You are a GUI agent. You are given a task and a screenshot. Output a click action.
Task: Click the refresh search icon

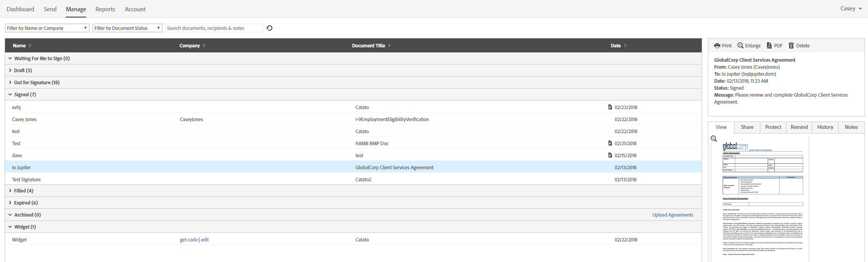point(270,28)
